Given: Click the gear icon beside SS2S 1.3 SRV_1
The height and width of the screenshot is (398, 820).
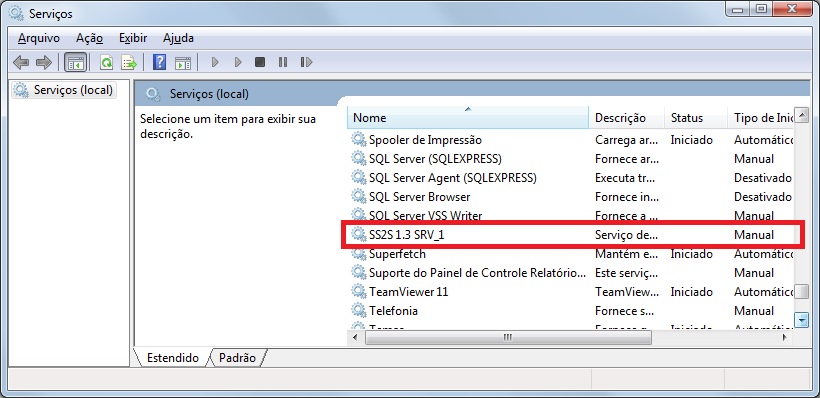Looking at the screenshot, I should coord(358,235).
